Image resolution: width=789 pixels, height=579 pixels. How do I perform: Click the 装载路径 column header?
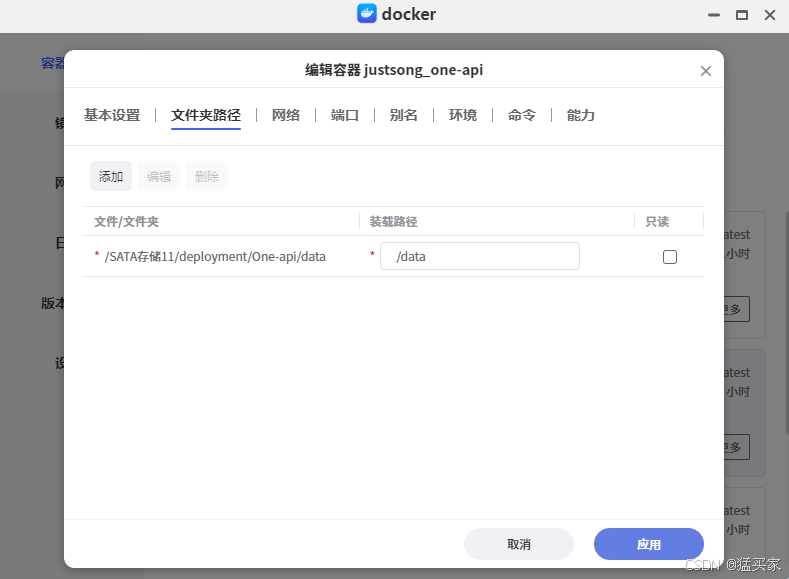point(393,221)
